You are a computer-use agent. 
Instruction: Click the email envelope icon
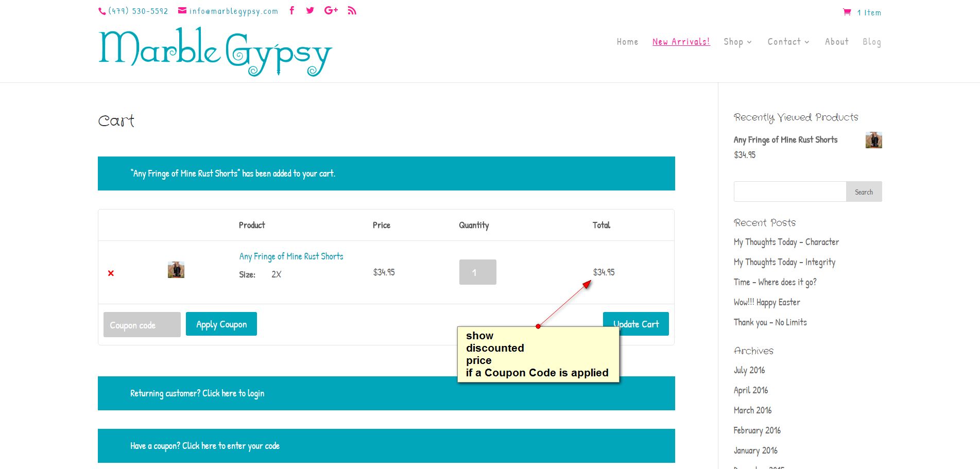pyautogui.click(x=182, y=11)
